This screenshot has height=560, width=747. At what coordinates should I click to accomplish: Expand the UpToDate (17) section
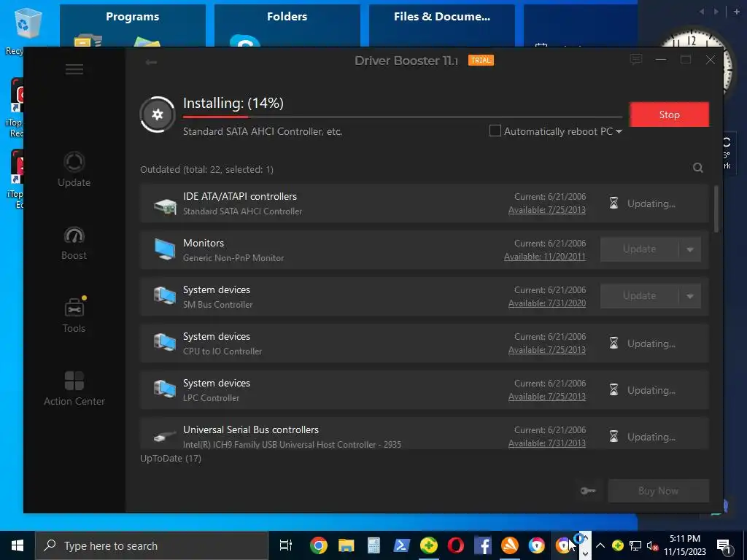pyautogui.click(x=171, y=459)
